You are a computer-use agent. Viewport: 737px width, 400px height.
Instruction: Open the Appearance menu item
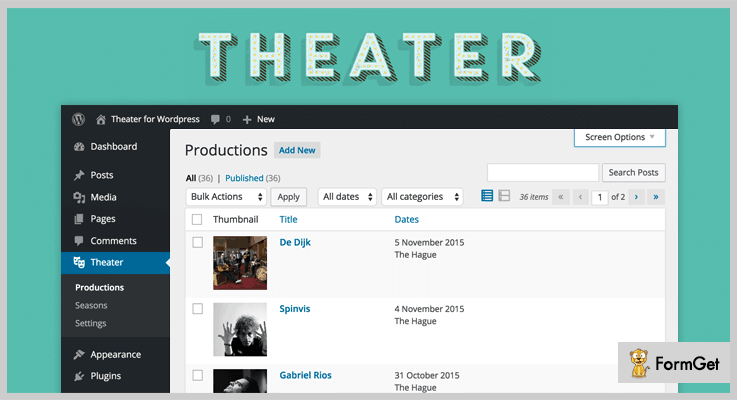point(115,354)
